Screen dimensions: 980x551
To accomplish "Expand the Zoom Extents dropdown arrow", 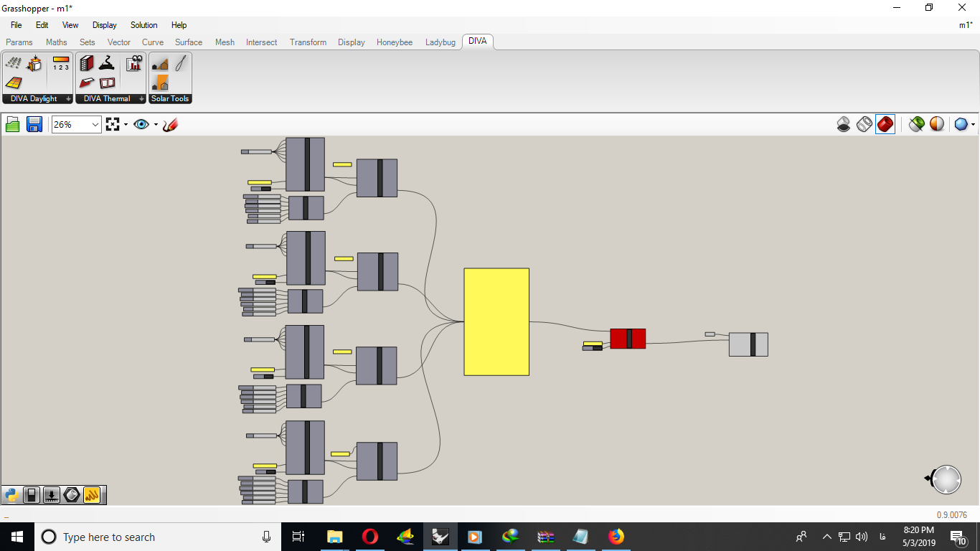I will point(126,124).
